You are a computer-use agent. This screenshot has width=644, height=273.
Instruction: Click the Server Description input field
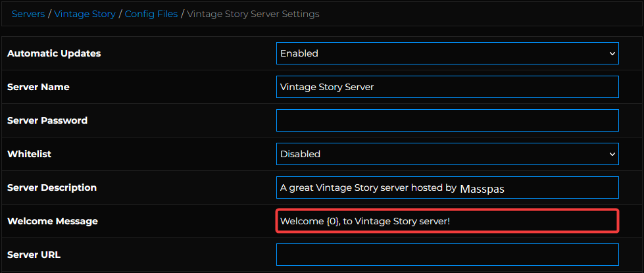[447, 187]
